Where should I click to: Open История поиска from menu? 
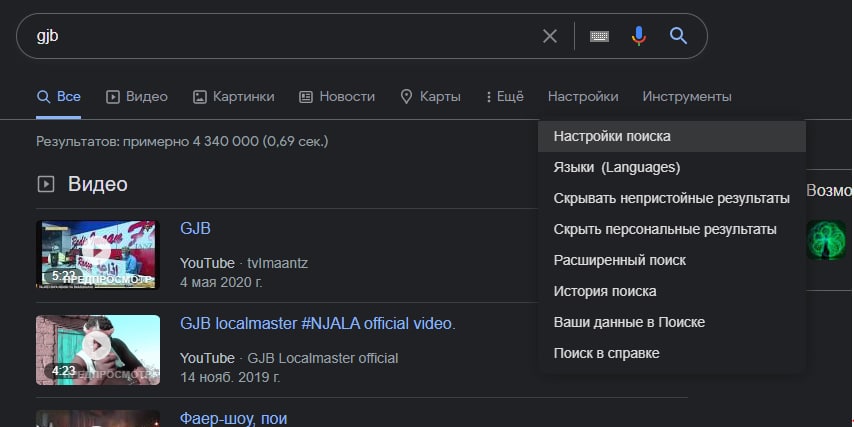pyautogui.click(x=672, y=291)
